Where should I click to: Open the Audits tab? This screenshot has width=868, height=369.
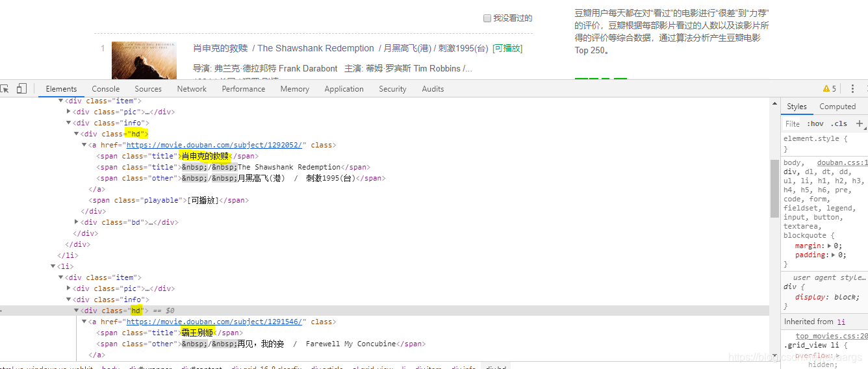pos(433,89)
